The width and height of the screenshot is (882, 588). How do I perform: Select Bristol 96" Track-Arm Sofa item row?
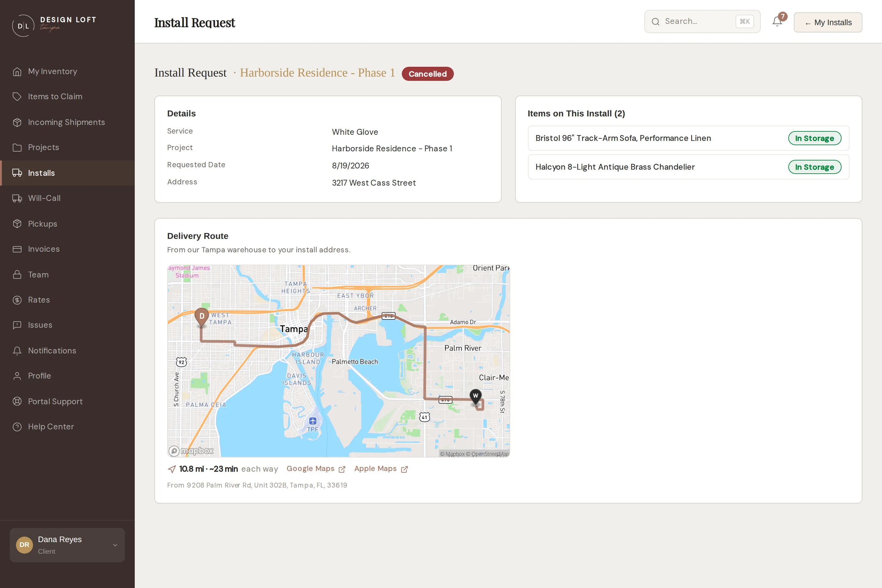688,138
